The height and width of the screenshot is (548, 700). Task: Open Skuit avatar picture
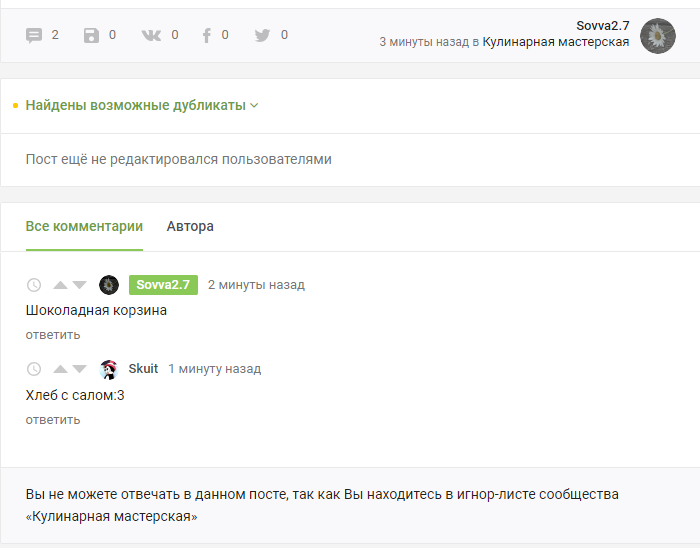(x=109, y=369)
